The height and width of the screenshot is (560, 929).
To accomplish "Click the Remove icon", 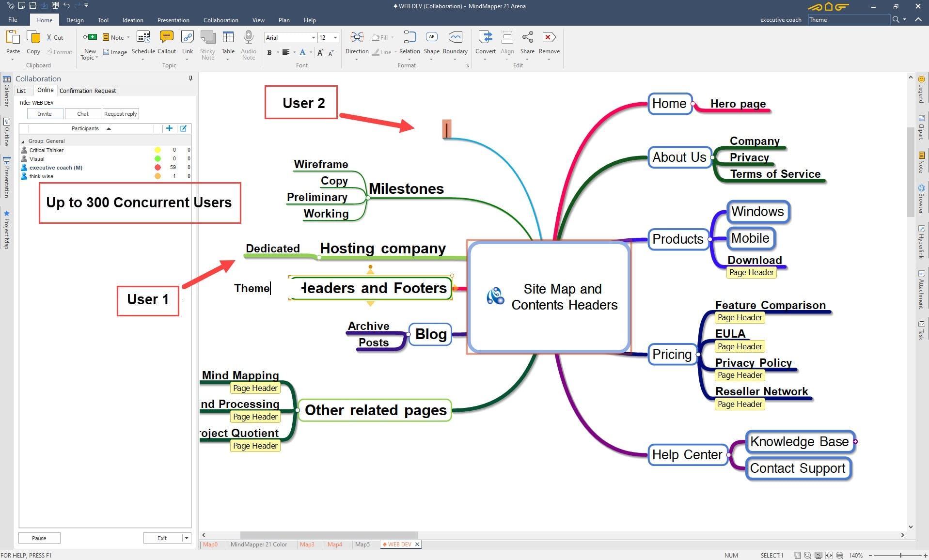I will pos(549,38).
